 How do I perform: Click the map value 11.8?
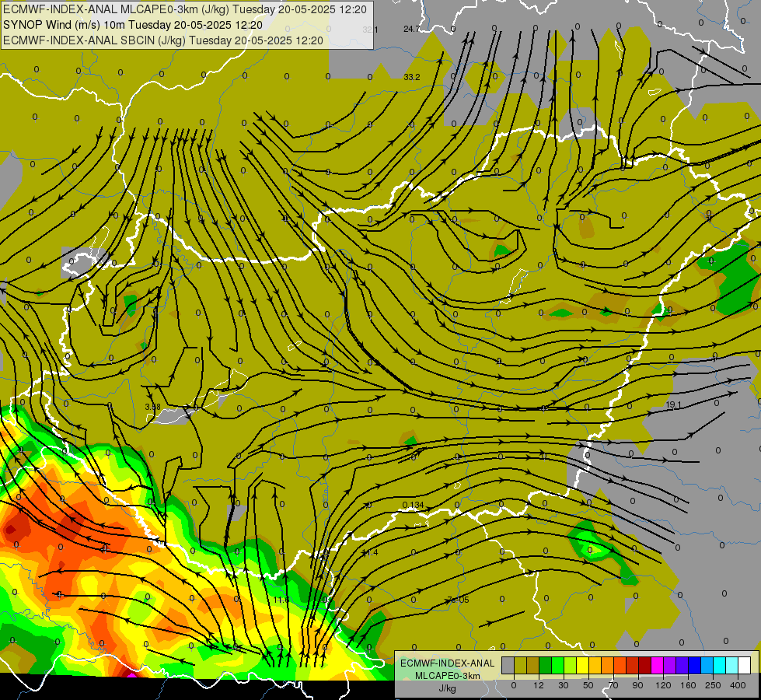click(x=281, y=600)
